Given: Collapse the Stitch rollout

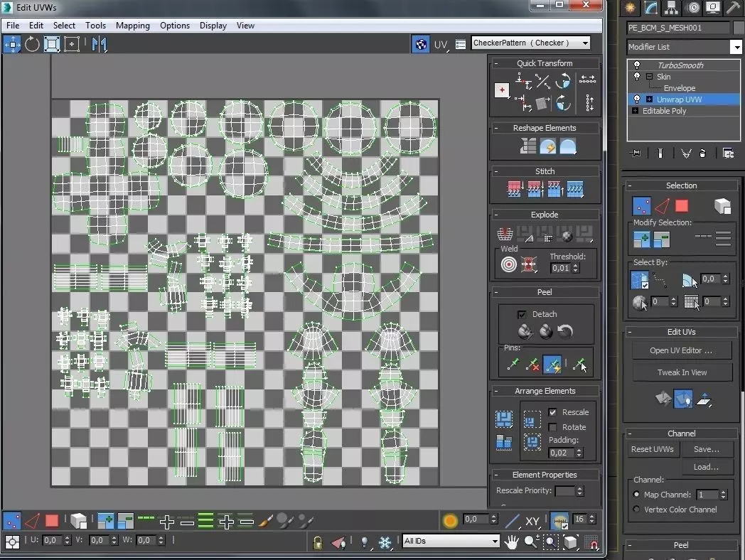Looking at the screenshot, I should pyautogui.click(x=496, y=171).
